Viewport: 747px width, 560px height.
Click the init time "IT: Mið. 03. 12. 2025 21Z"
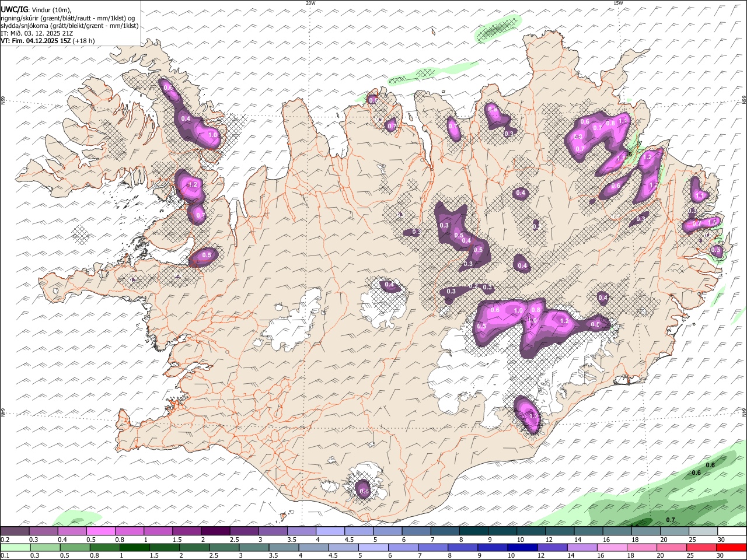[37, 33]
